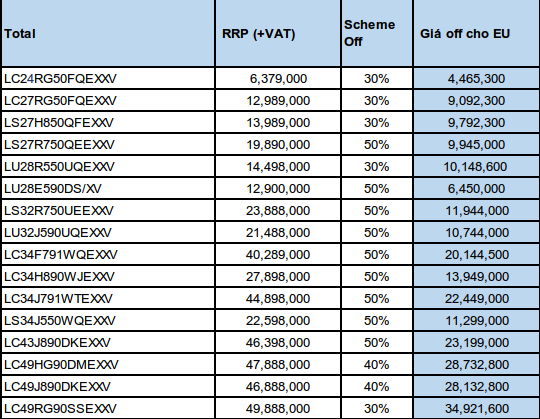Select the 10,148,600 discounted price cell
The height and width of the screenshot is (419, 540).
[x=477, y=167]
